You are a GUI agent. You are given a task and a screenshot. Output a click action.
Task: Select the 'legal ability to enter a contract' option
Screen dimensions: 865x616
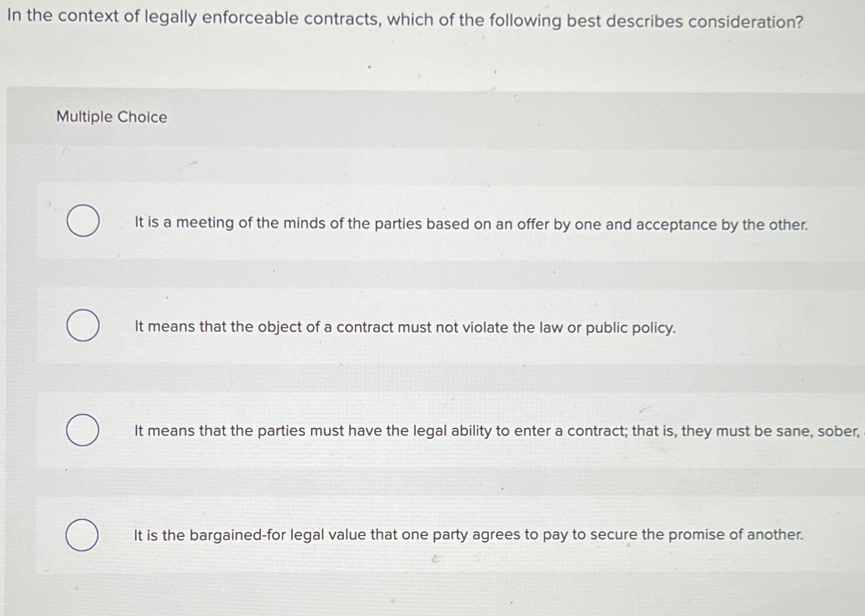point(496,431)
